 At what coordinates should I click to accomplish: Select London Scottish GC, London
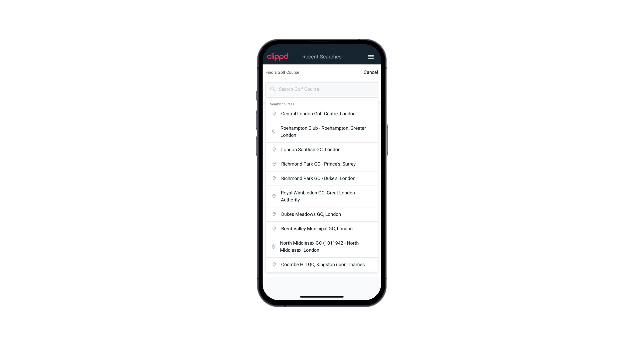tap(322, 149)
